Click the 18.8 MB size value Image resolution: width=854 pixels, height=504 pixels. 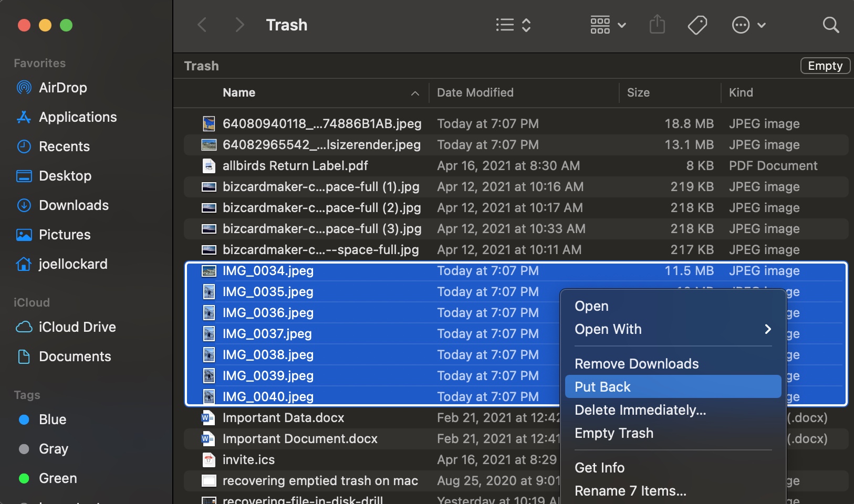coord(689,123)
